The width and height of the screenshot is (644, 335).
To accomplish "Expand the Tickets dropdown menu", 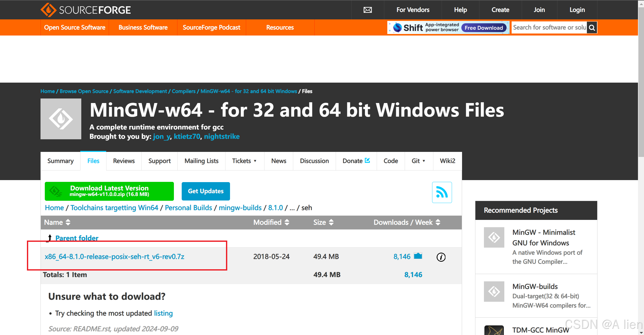I will coord(255,161).
